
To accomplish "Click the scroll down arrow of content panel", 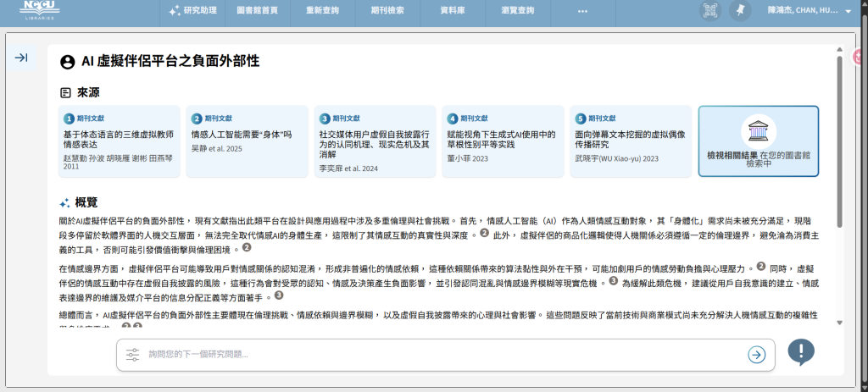I will pos(839,323).
